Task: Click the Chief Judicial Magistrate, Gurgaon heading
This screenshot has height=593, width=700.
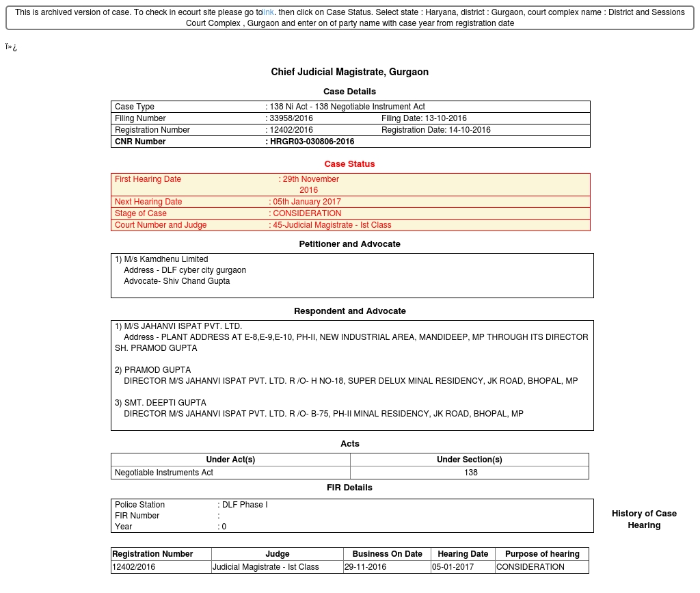Action: [349, 72]
